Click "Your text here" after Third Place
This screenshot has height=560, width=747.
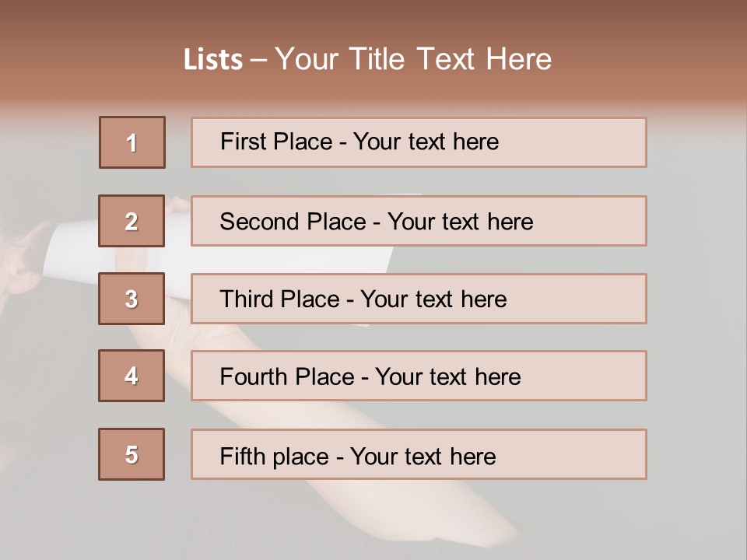click(433, 299)
